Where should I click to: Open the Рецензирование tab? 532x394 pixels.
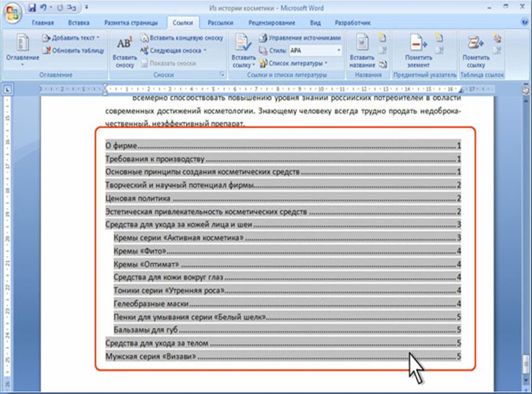click(272, 23)
